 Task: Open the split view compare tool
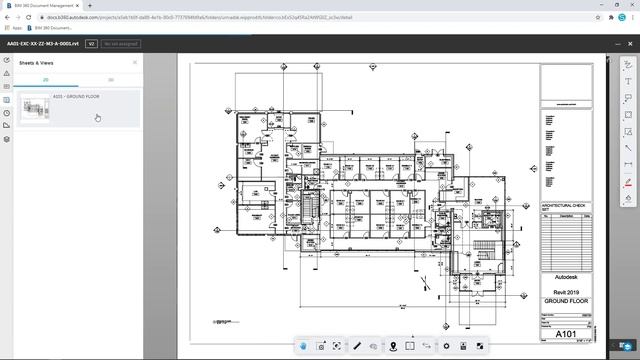[410, 346]
